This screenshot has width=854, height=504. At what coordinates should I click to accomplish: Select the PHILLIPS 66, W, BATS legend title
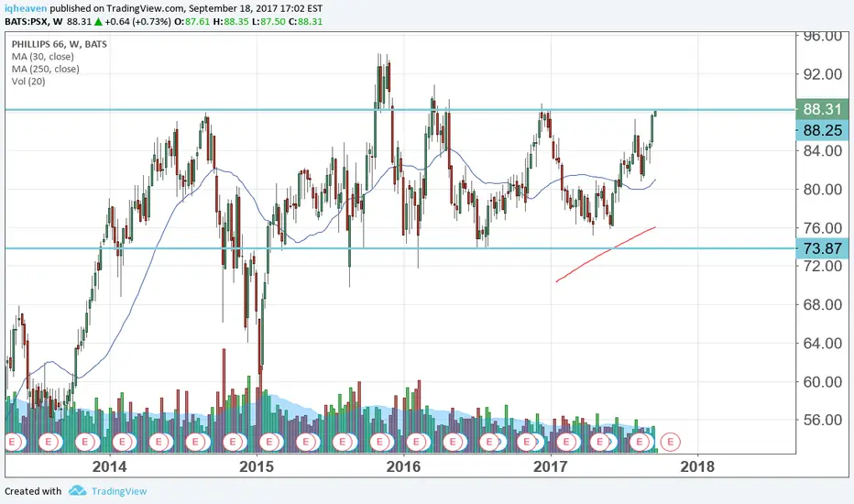pos(60,44)
